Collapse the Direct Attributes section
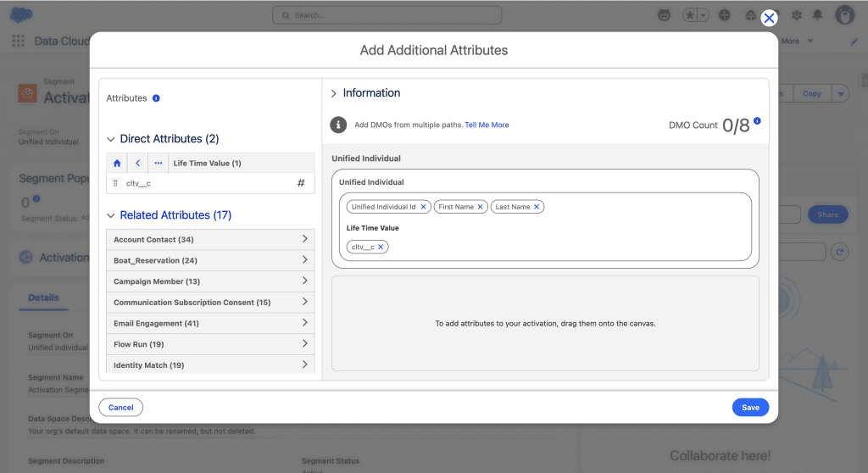 pyautogui.click(x=111, y=139)
